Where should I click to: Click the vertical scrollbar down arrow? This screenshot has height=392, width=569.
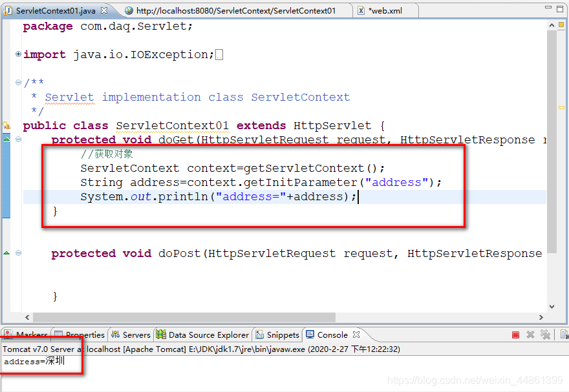coord(552,307)
